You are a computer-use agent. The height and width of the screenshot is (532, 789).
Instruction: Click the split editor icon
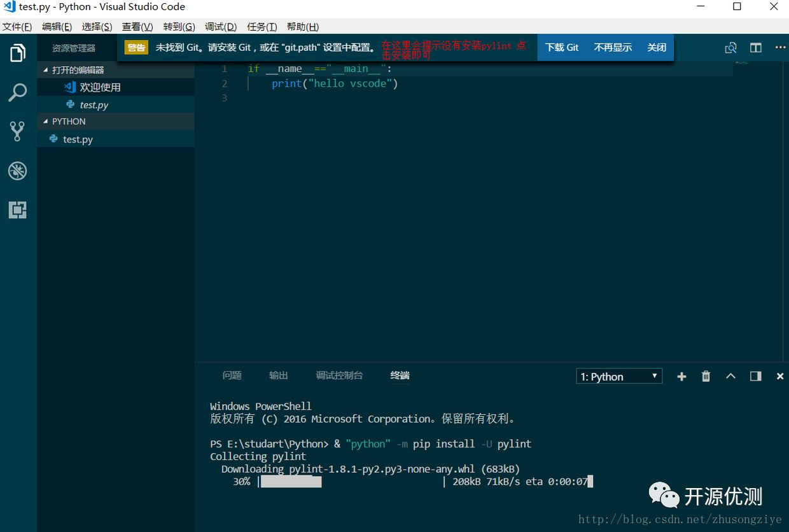pos(756,48)
